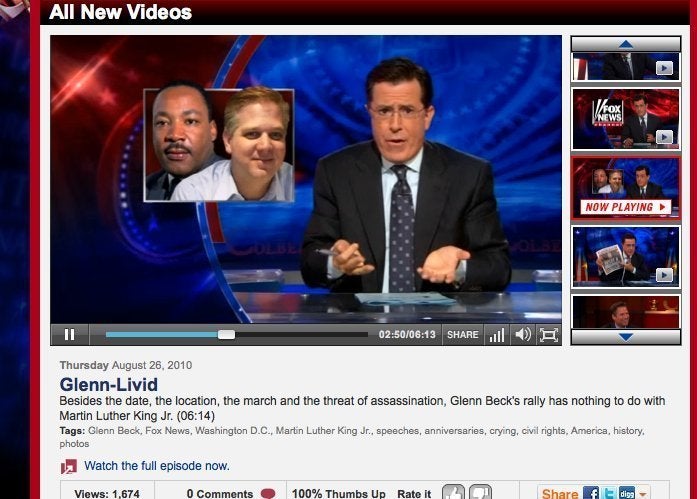
Task: Click the Views: 1,674 counter
Action: pos(107,494)
